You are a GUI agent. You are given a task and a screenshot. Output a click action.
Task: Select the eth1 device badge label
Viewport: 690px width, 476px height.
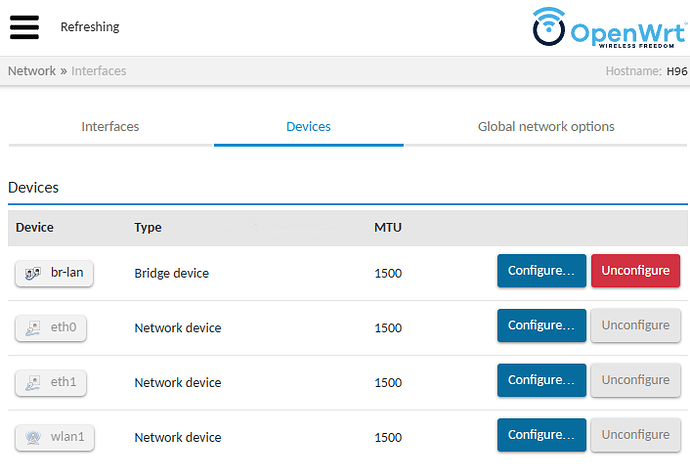[x=63, y=382]
